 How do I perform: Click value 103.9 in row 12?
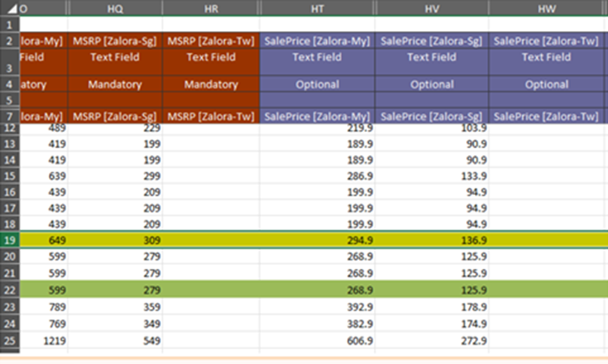pyautogui.click(x=474, y=128)
